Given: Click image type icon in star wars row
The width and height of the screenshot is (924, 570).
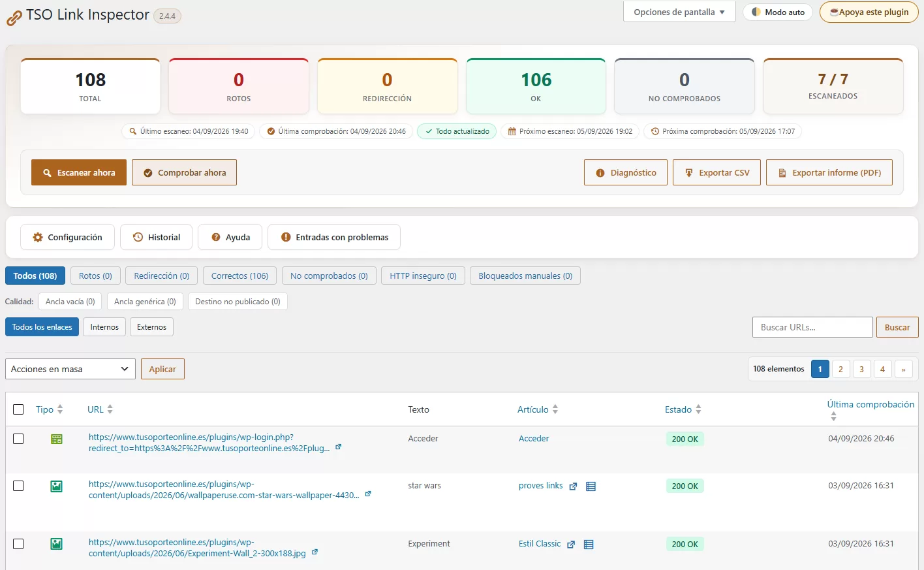Looking at the screenshot, I should (57, 486).
